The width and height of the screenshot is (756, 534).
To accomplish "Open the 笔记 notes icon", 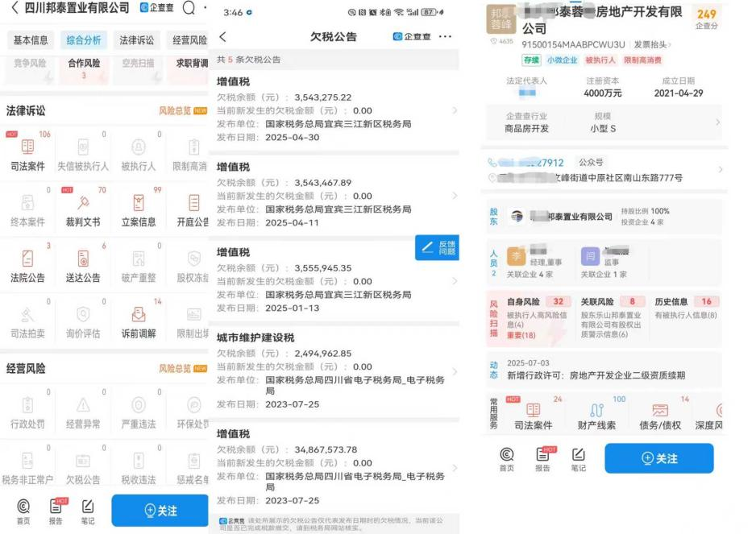I will pyautogui.click(x=579, y=459).
